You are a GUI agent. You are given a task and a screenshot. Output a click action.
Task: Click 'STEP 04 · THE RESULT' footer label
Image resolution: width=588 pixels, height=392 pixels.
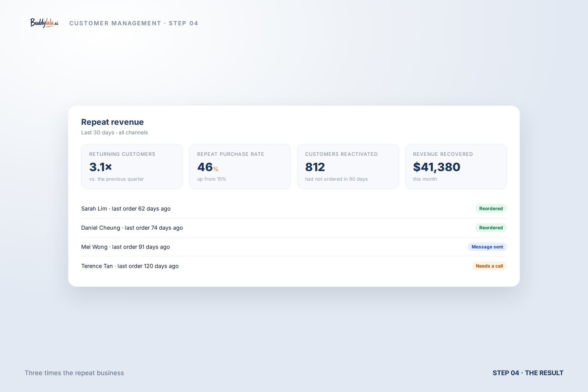pyautogui.click(x=528, y=373)
